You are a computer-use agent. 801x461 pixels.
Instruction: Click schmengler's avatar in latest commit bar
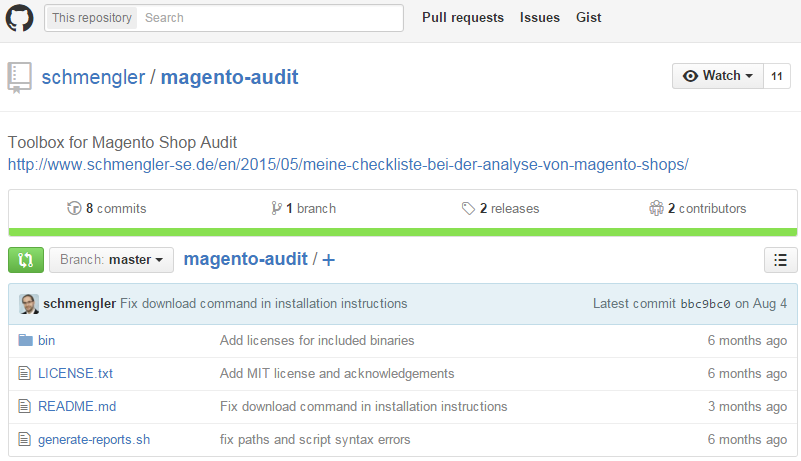pyautogui.click(x=29, y=304)
